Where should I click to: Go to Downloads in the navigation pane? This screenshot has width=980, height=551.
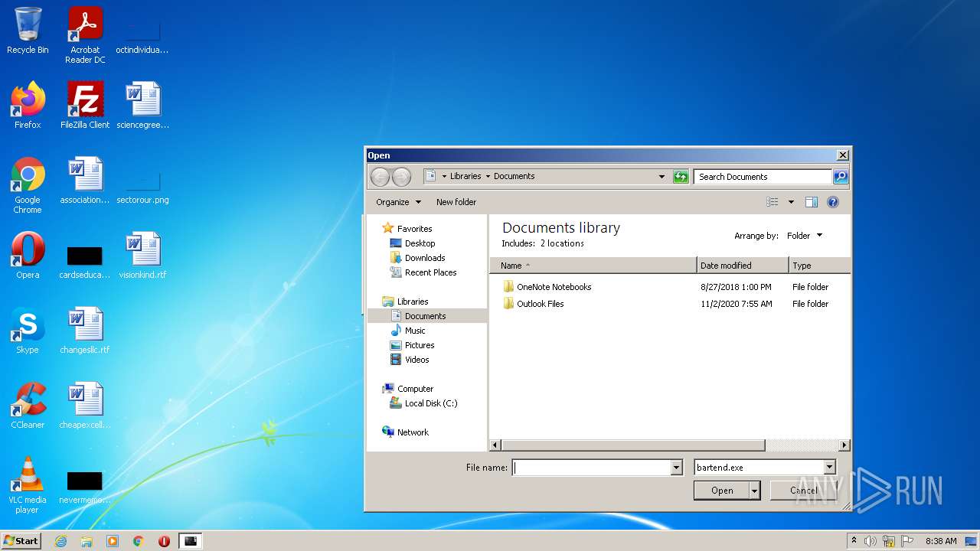click(x=425, y=258)
